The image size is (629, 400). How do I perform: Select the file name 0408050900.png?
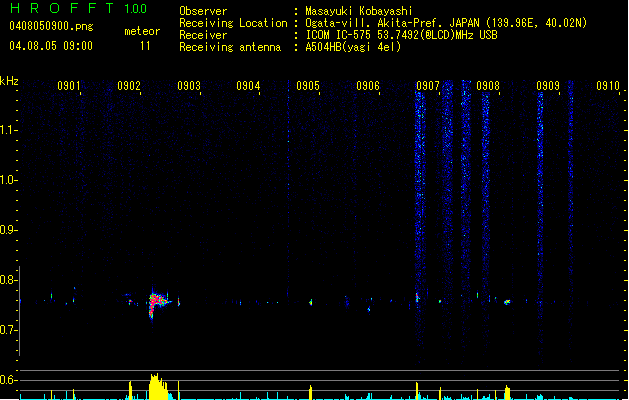pos(51,26)
